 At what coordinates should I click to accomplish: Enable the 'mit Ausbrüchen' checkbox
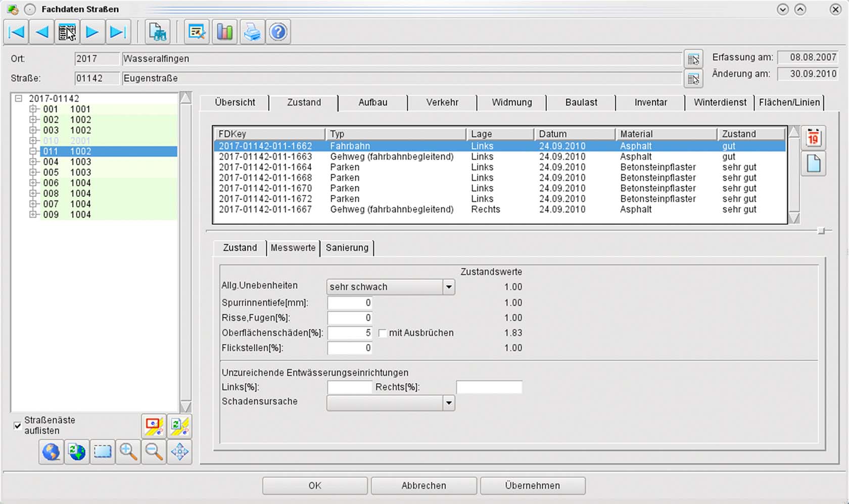point(383,333)
